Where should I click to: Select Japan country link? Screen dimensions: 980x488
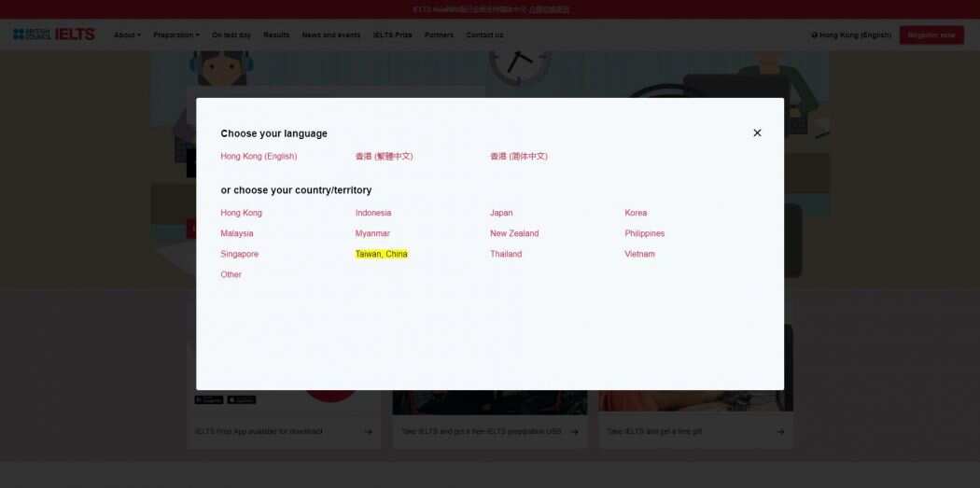click(501, 213)
